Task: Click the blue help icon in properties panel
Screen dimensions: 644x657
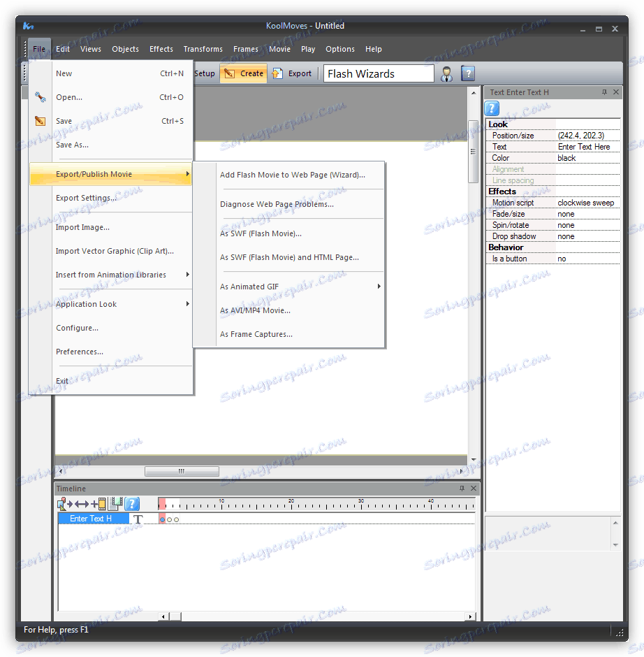Action: pos(492,108)
